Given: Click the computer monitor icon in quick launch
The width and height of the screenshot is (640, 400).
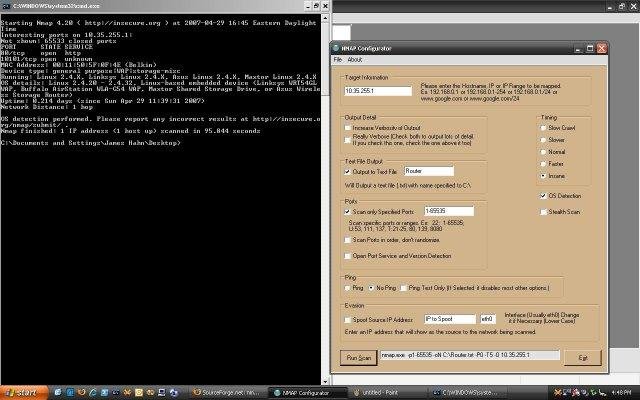Looking at the screenshot, I should pyautogui.click(x=162, y=393).
